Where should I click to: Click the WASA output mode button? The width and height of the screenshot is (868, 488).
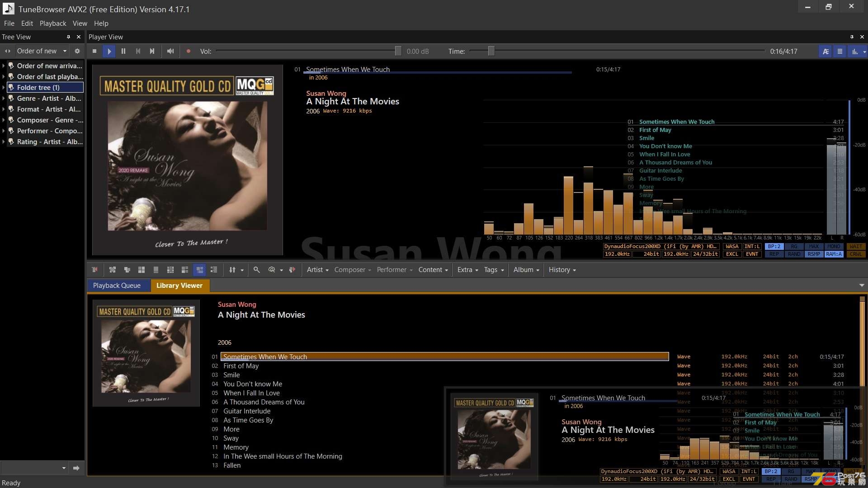(731, 247)
